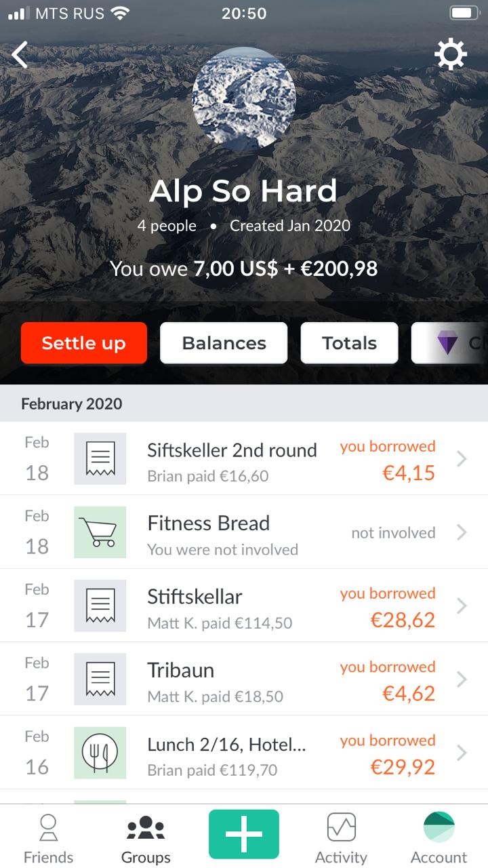Tap the receipt icon beside Stiftskellar
The height and width of the screenshot is (868, 488).
tap(100, 606)
